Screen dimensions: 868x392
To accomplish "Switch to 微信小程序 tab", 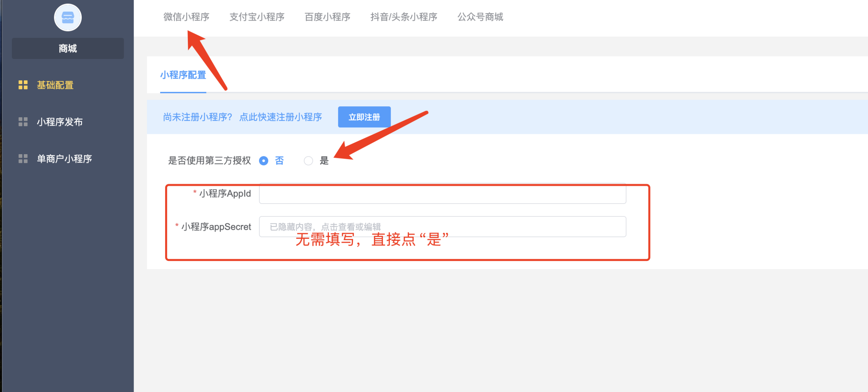I will (x=186, y=17).
